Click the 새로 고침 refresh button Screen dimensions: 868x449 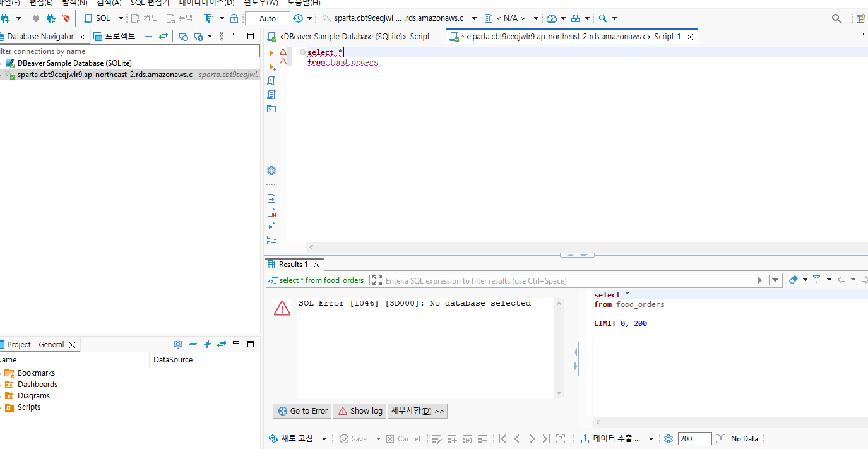pyautogui.click(x=291, y=439)
